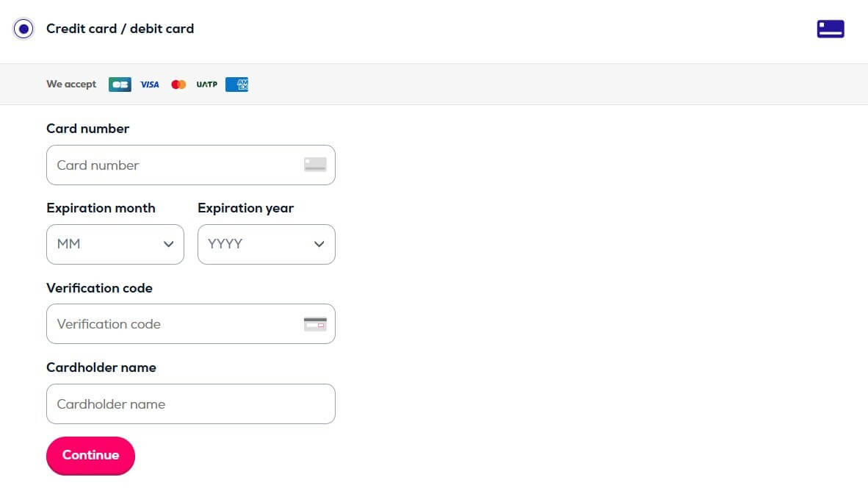This screenshot has width=868, height=491.
Task: Select Credit card / debit card radio button
Action: [23, 29]
